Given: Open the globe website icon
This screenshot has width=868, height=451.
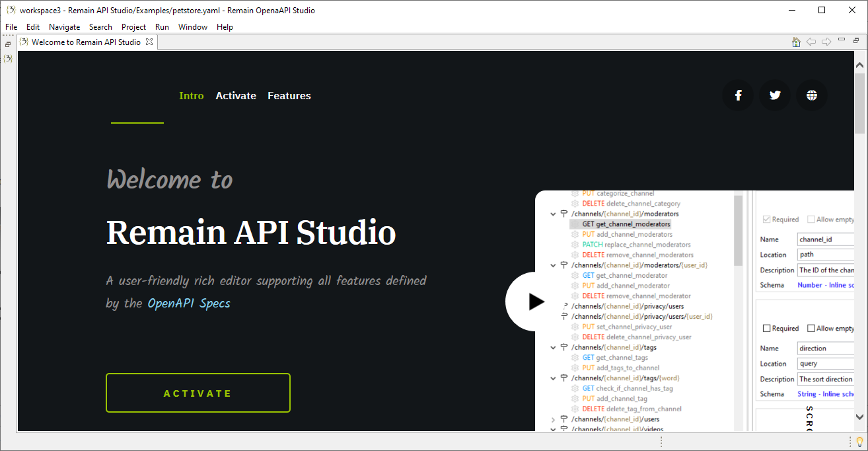Looking at the screenshot, I should pos(812,95).
